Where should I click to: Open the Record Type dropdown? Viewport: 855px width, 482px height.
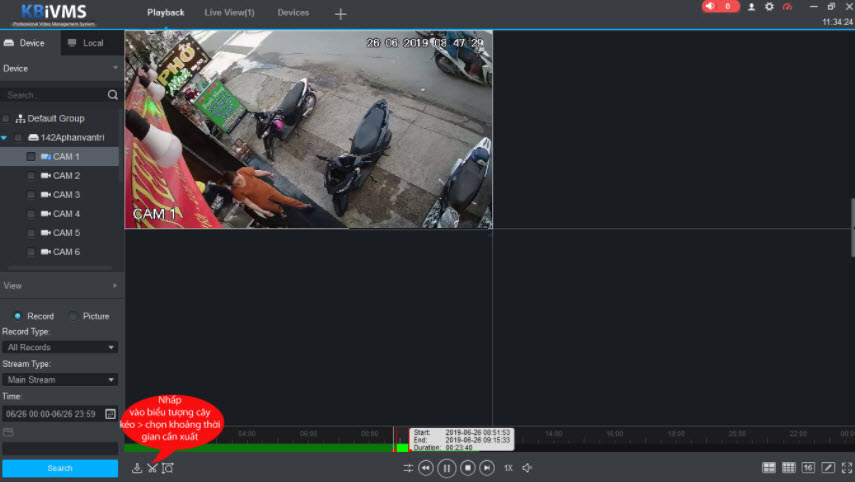pyautogui.click(x=60, y=347)
